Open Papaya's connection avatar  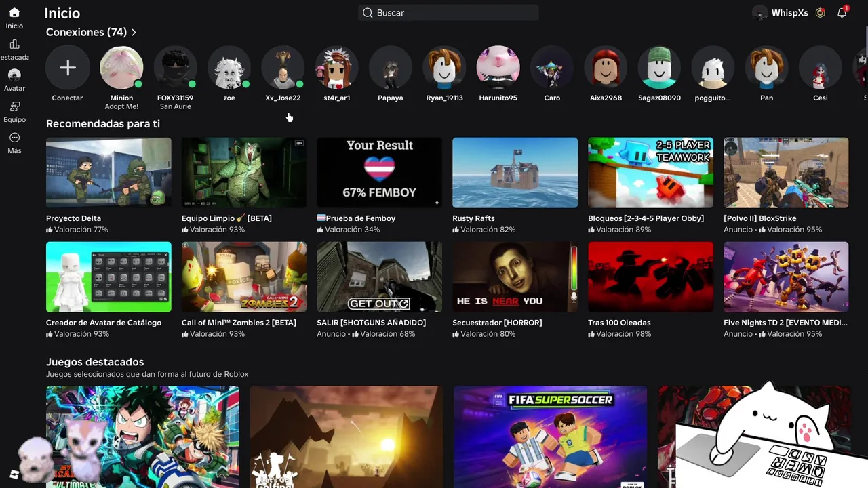pyautogui.click(x=391, y=68)
